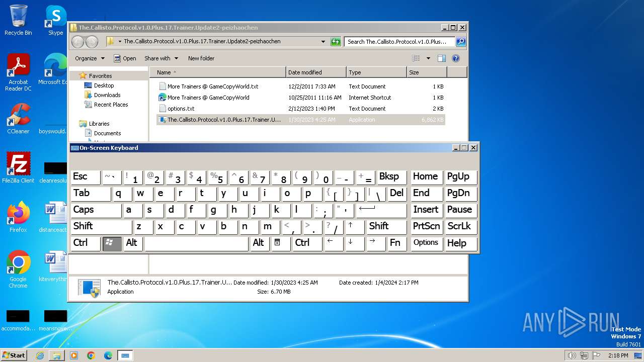Click the address bar path text
The height and width of the screenshot is (362, 644).
(202, 42)
